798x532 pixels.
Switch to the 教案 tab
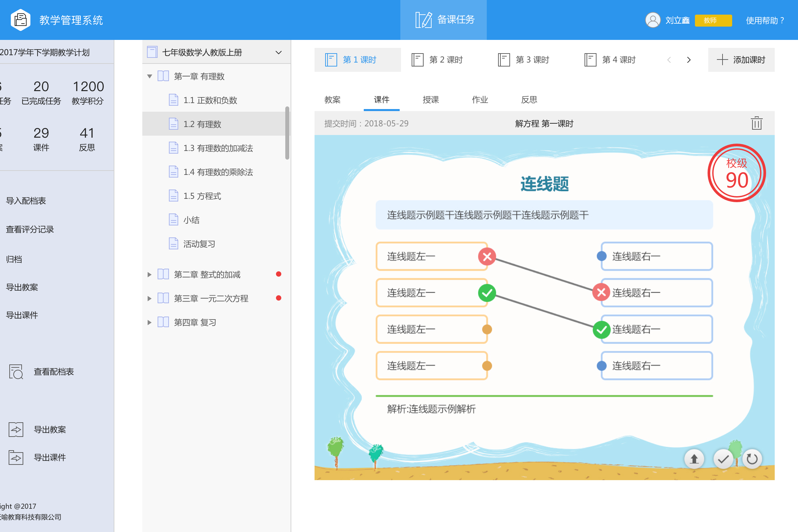tap(332, 100)
